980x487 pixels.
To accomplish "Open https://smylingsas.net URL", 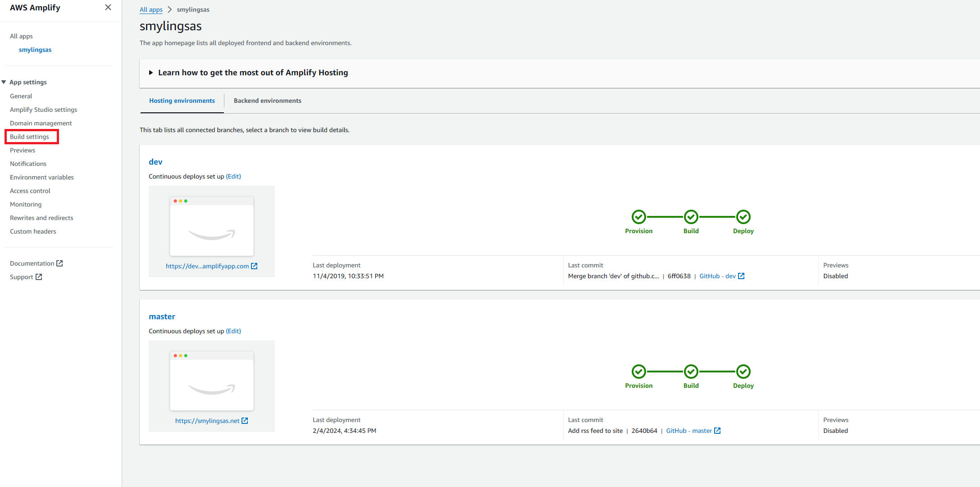I will pos(207,421).
